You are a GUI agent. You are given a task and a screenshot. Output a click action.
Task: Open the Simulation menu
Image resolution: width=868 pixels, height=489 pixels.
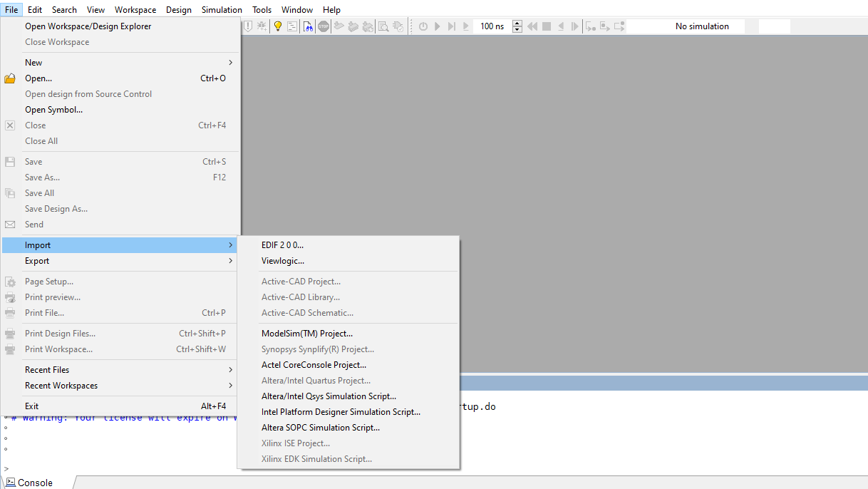[x=222, y=10]
